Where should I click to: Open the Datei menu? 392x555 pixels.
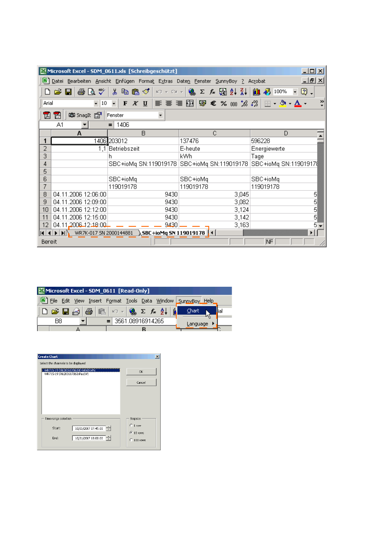[58, 81]
